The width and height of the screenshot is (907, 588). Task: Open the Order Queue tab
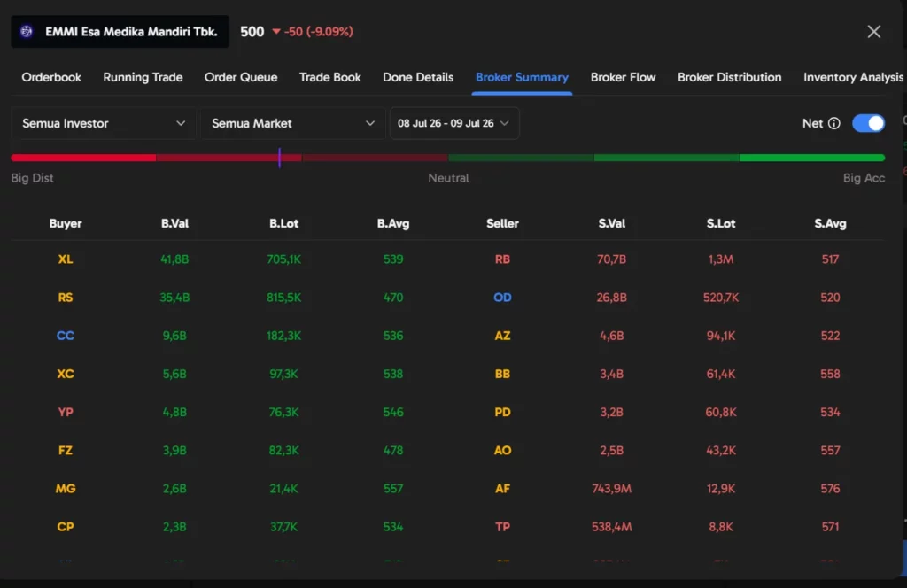coord(241,77)
